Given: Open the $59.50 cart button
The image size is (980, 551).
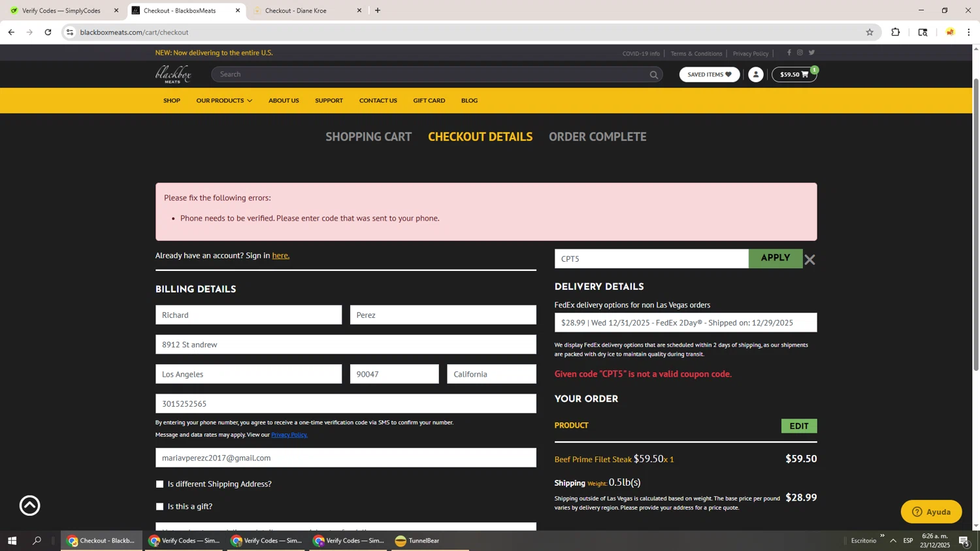Looking at the screenshot, I should pyautogui.click(x=794, y=74).
